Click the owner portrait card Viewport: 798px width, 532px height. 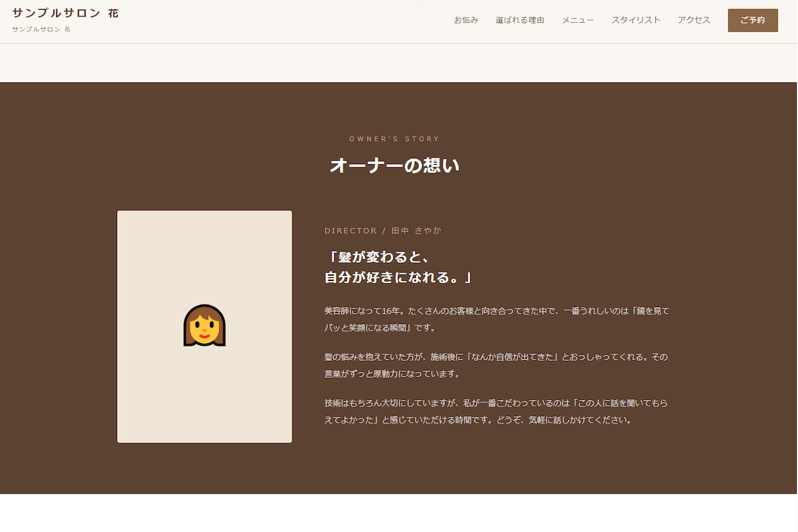[205, 327]
